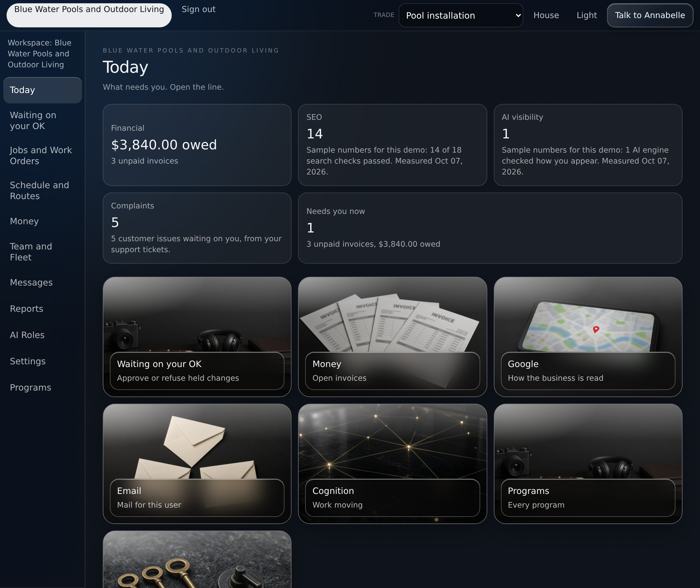Open Team and Fleet in sidebar
The image size is (700, 588).
click(43, 252)
